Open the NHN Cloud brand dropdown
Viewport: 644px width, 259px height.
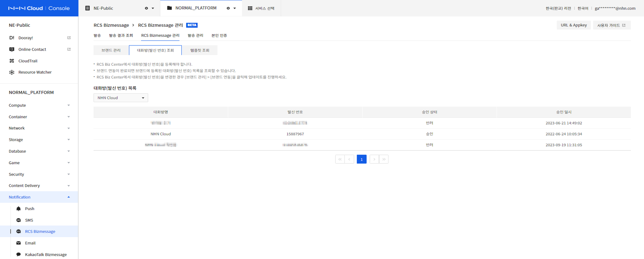[121, 98]
